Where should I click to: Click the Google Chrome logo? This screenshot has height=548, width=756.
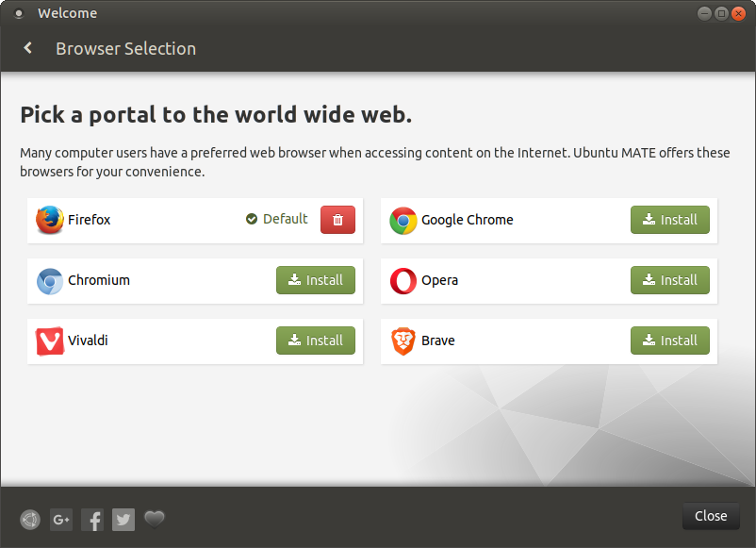point(403,220)
